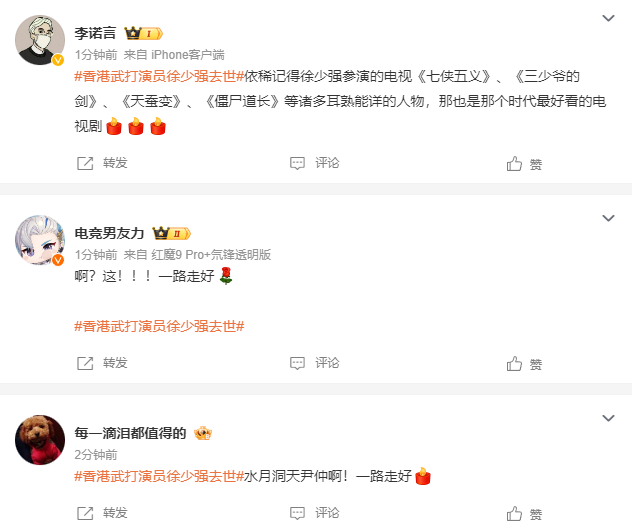Viewport: 632px width, 530px height.
Task: Like 电竞男友力's post with thumbs-up icon
Action: 514,363
